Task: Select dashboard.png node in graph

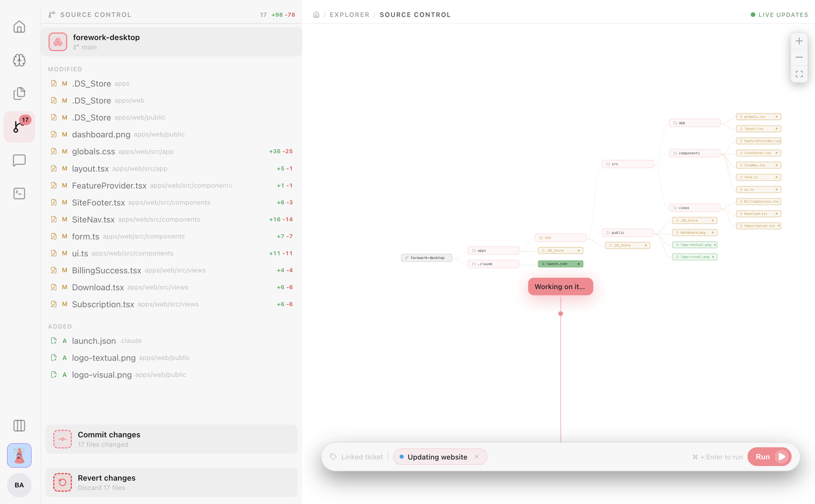Action: (x=694, y=232)
